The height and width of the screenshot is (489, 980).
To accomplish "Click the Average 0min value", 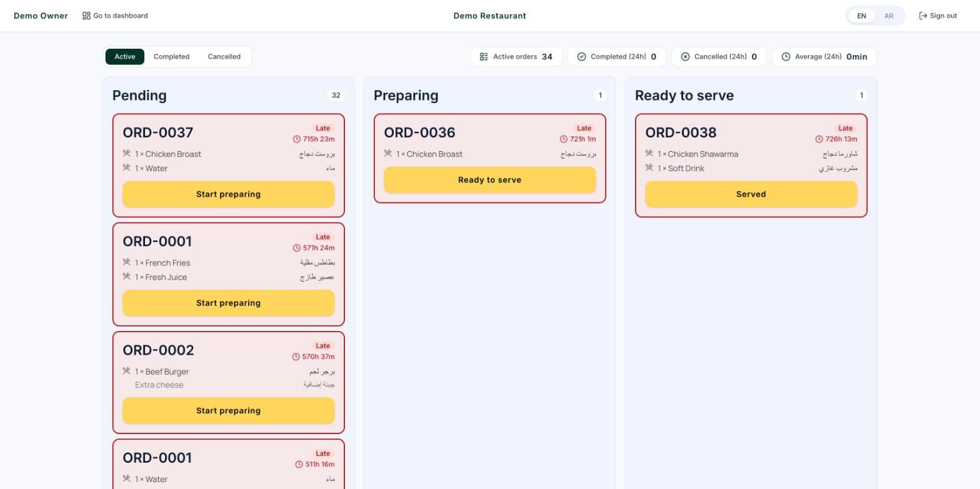I will 857,57.
